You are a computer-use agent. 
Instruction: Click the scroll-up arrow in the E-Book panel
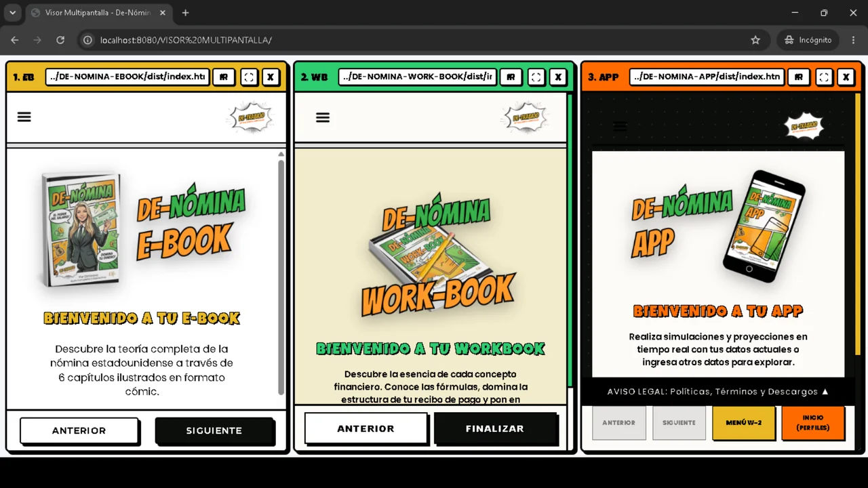coord(281,155)
